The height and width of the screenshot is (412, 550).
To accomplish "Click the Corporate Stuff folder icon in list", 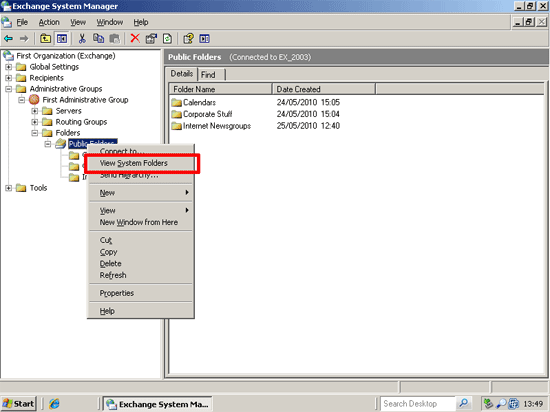I will pyautogui.click(x=176, y=114).
